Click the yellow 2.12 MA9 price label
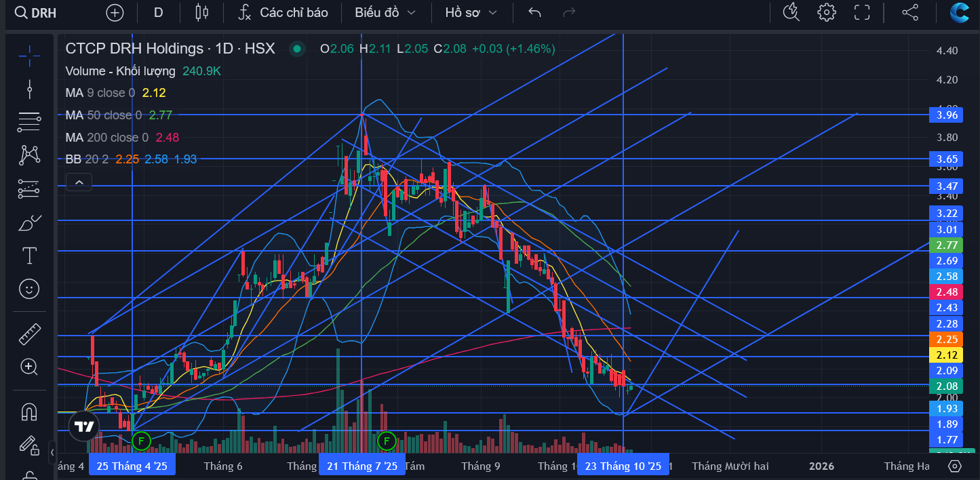 coord(947,355)
